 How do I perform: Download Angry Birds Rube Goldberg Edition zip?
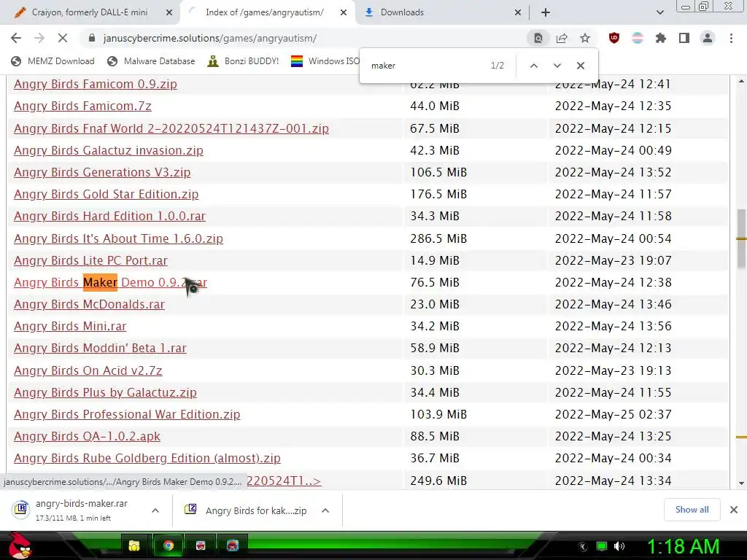pos(147,458)
